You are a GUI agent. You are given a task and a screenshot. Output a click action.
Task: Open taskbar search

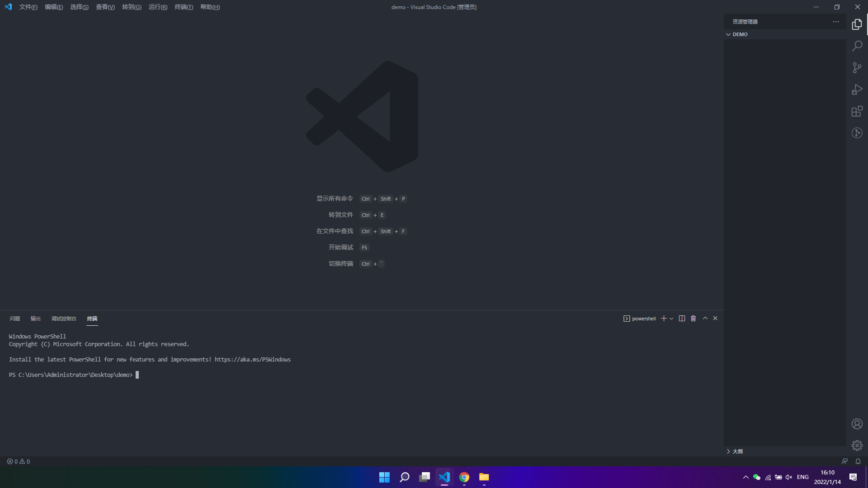click(404, 477)
